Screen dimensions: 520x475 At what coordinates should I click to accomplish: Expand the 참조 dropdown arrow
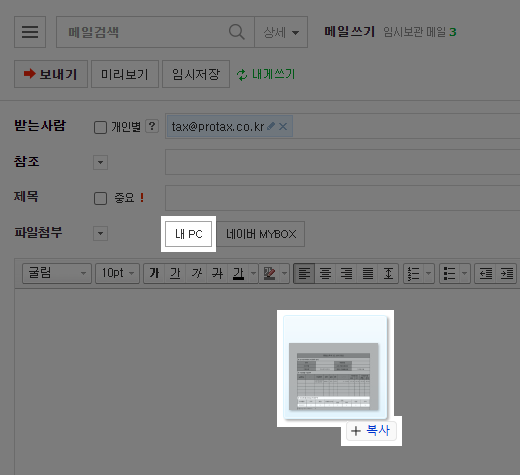coord(100,162)
